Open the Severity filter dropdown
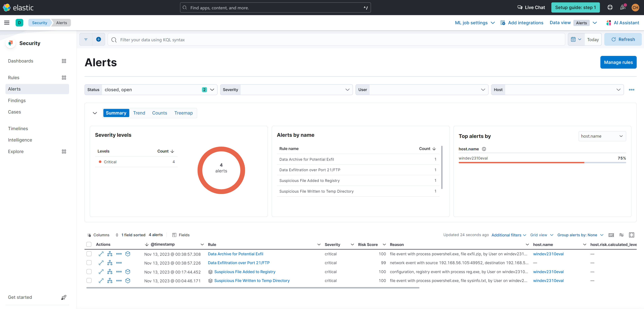The image size is (644, 309). tap(286, 90)
